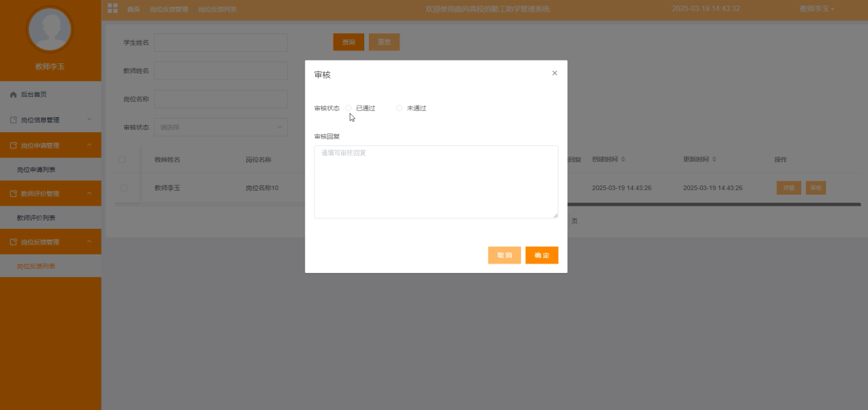Collapse 岗位申请管理 sidebar menu
The height and width of the screenshot is (410, 868).
pyautogui.click(x=50, y=145)
